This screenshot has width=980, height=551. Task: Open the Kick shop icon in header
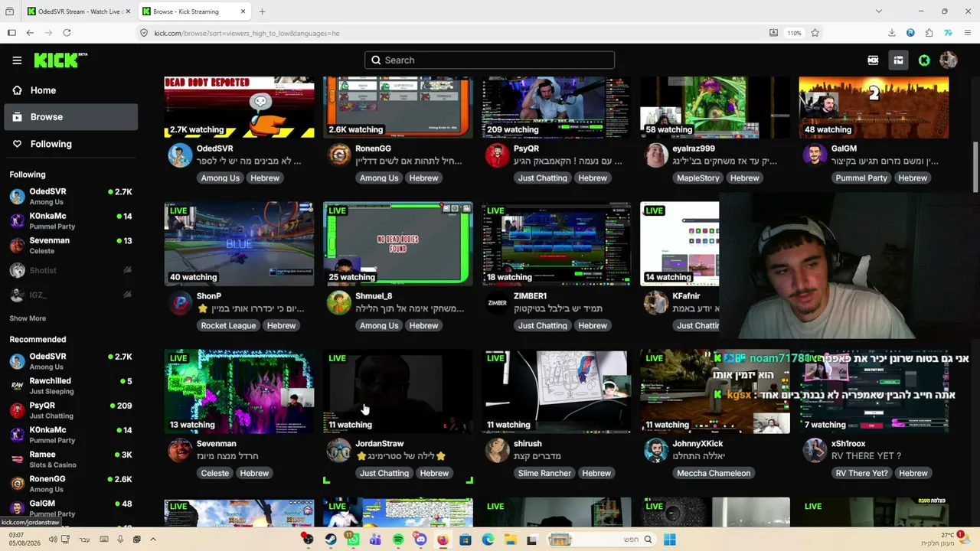(898, 60)
